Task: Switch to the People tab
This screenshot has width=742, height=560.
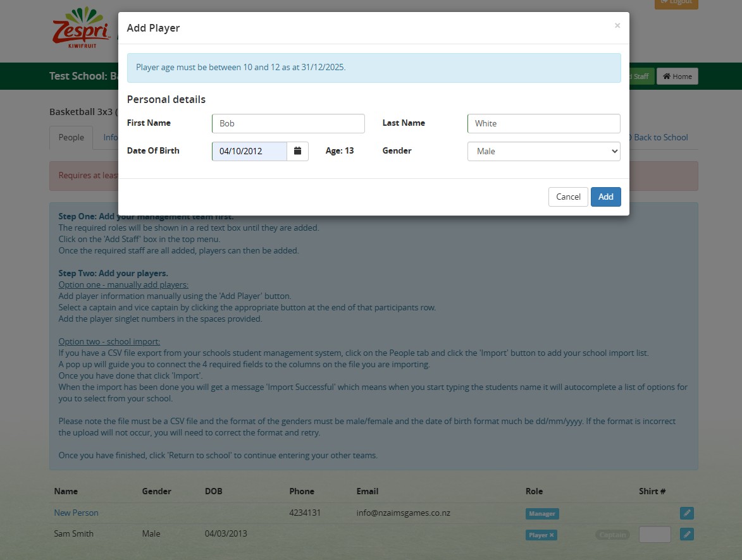Action: point(71,137)
